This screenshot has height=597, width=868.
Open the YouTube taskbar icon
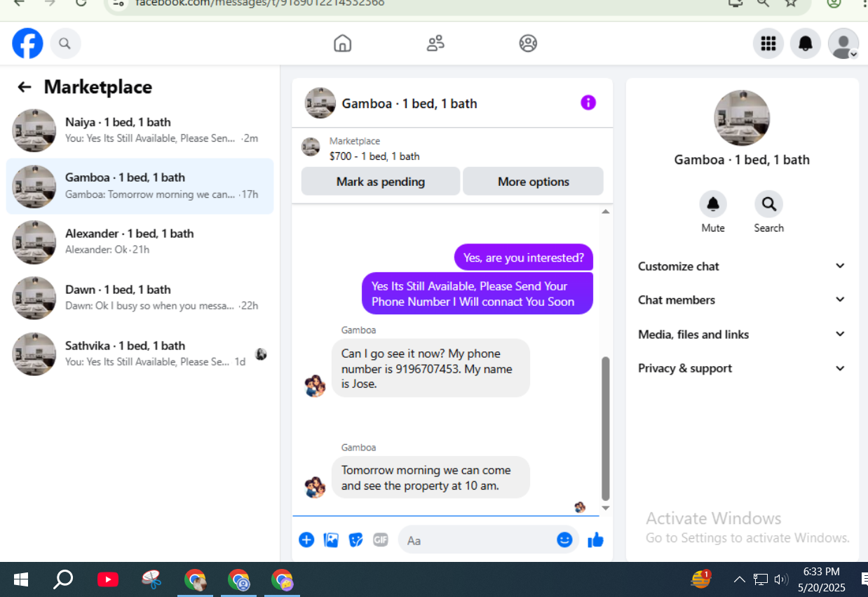coord(108,579)
